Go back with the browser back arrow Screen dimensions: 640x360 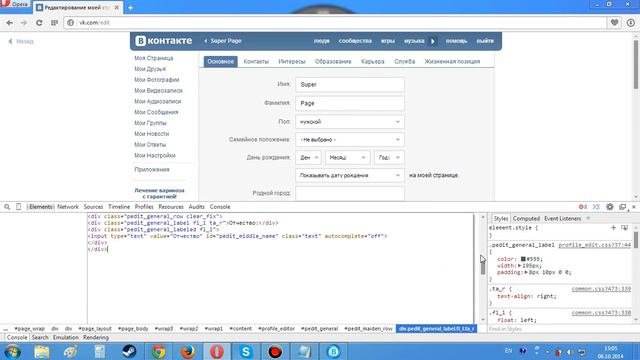pos(9,23)
